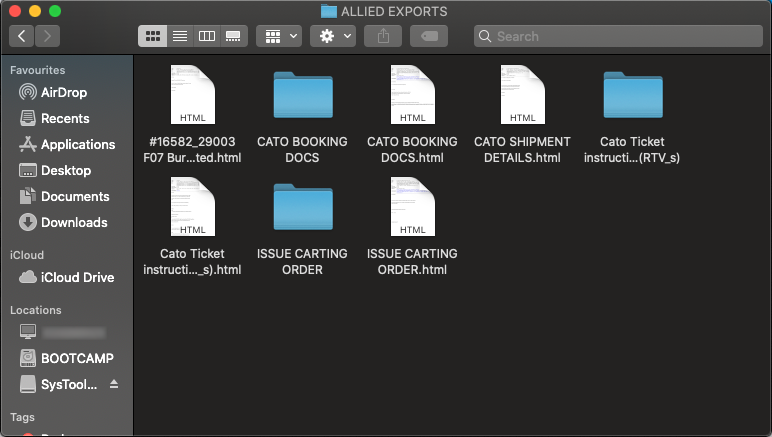Click the Locations section header
772x437 pixels.
coord(36,311)
